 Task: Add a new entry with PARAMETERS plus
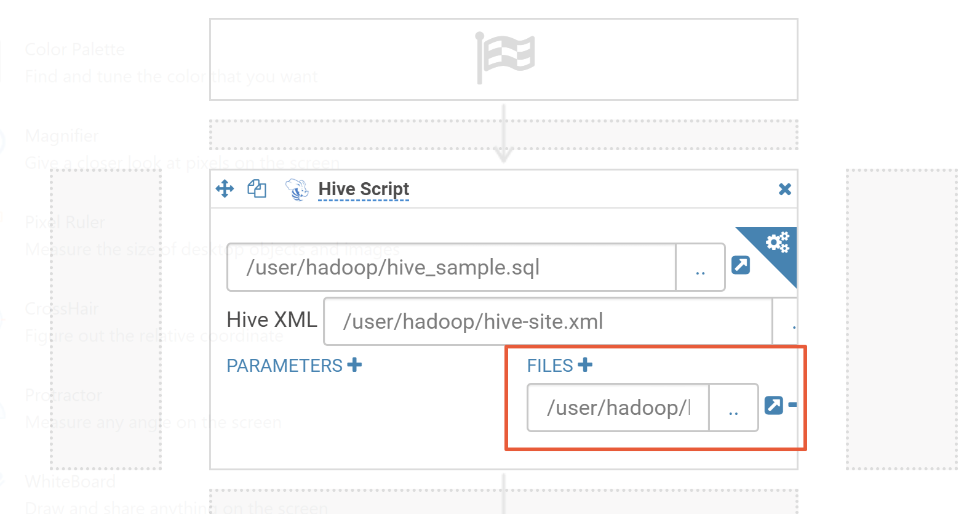(x=354, y=365)
